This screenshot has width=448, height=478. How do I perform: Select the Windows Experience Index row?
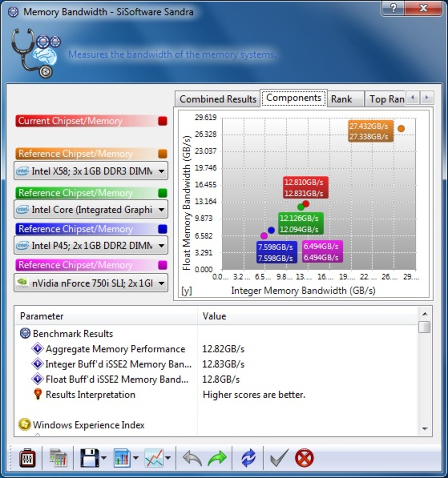tap(88, 425)
